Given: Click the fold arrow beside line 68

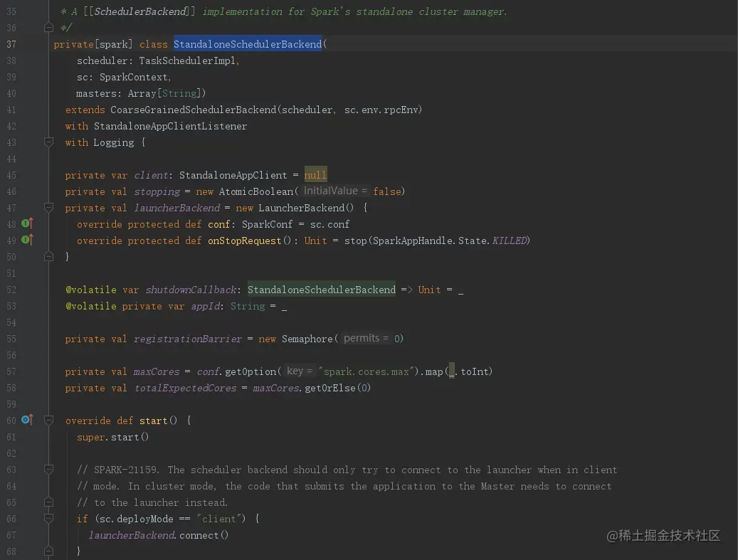Looking at the screenshot, I should [48, 551].
